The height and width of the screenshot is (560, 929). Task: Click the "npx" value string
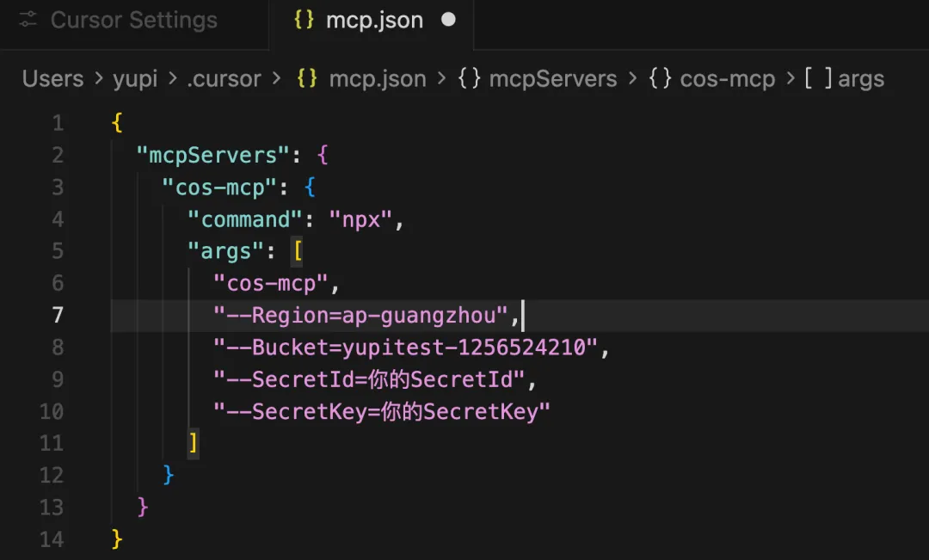click(361, 219)
